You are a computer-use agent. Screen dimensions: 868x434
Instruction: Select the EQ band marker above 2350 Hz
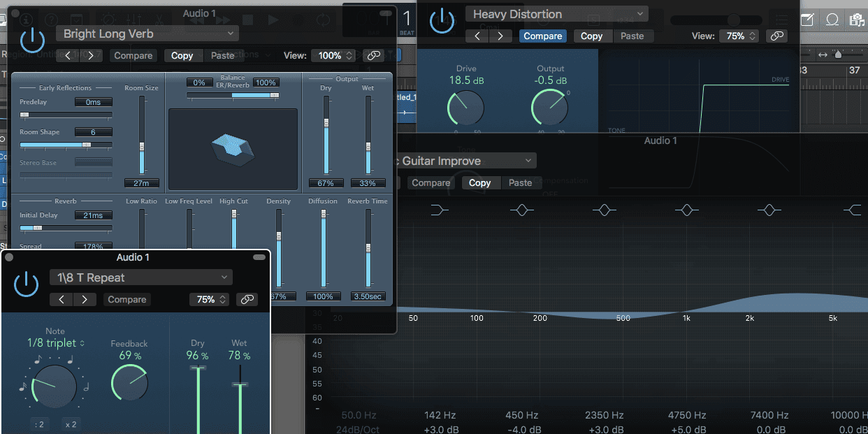coord(605,210)
